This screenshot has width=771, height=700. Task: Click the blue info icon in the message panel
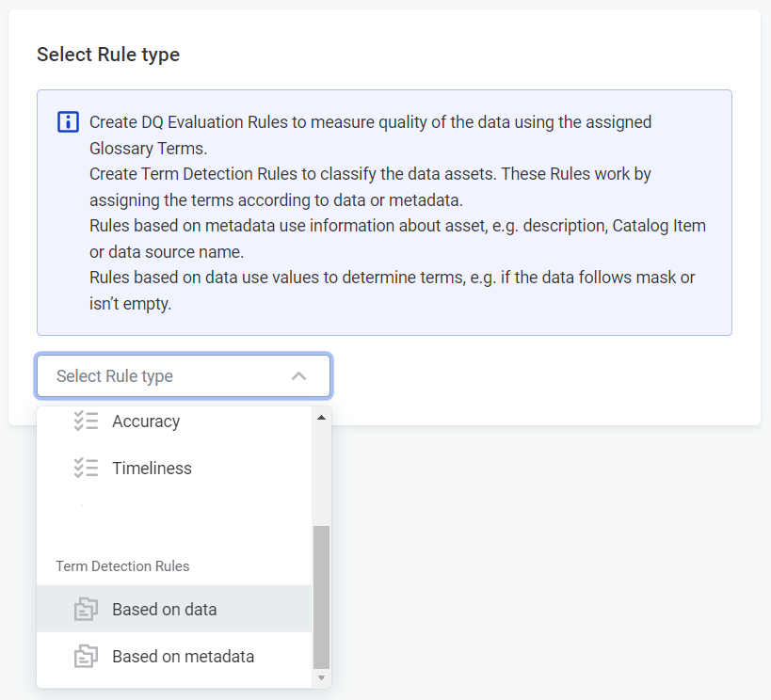click(x=67, y=121)
